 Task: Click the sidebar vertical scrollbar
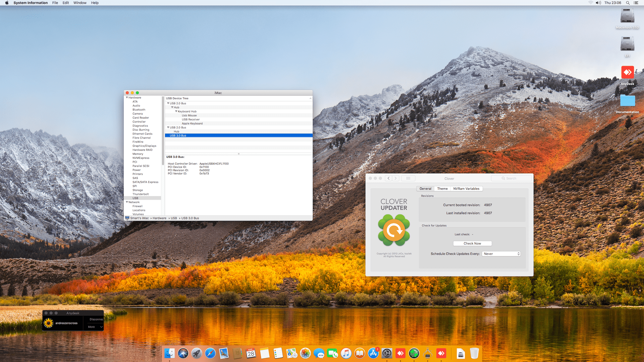click(163, 131)
